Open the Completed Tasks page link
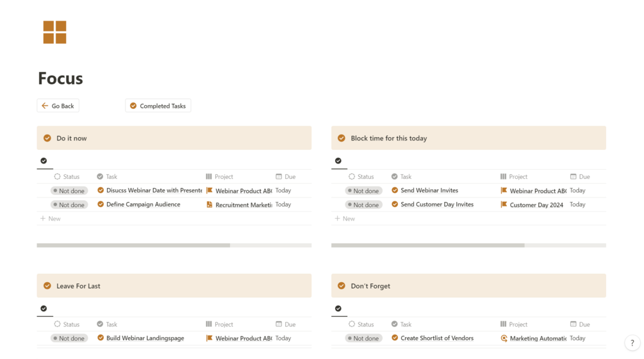 click(x=158, y=106)
